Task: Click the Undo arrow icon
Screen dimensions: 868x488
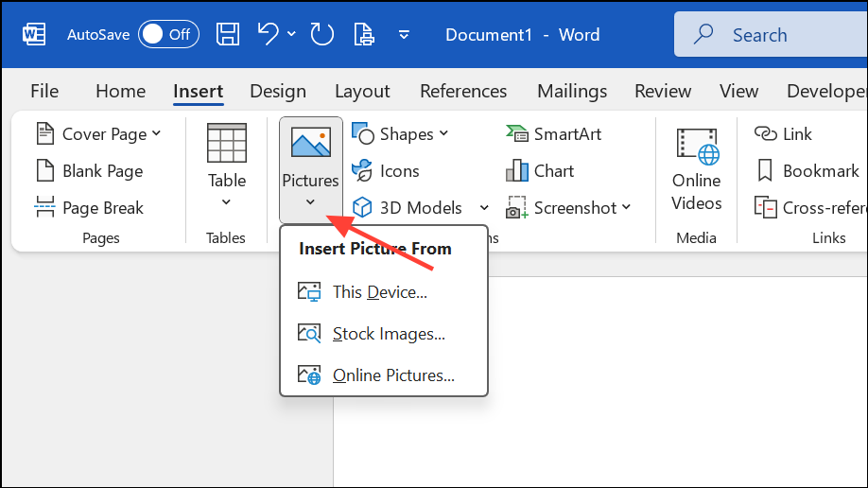Action: [268, 35]
